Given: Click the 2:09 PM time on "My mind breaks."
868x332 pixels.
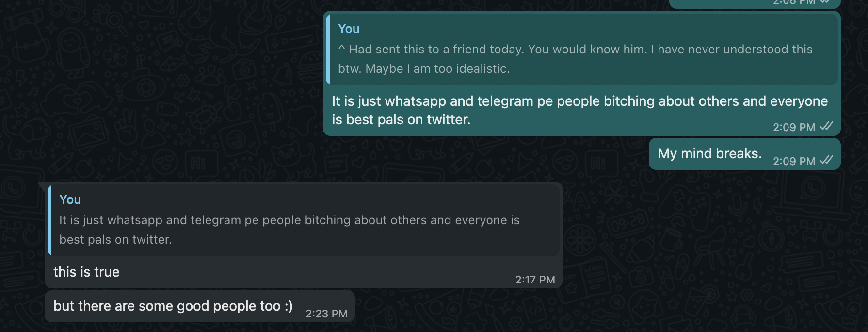Looking at the screenshot, I should click(794, 161).
